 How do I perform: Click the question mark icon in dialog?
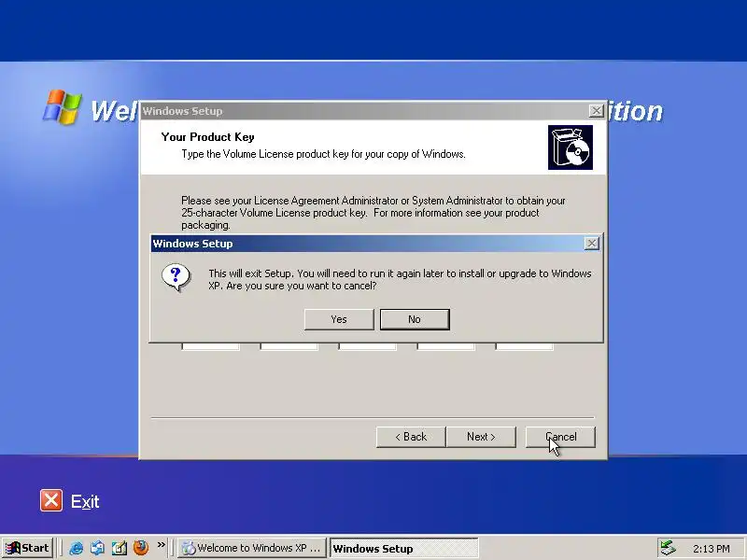click(x=176, y=277)
